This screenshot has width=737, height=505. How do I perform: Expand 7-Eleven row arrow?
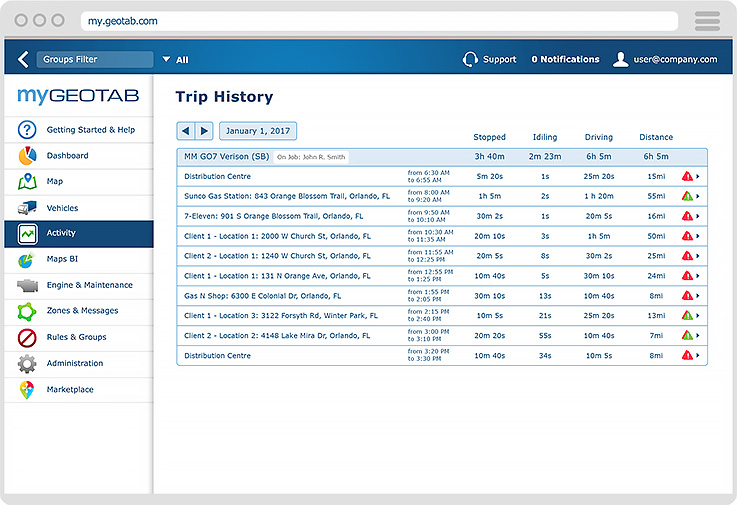[x=698, y=216]
